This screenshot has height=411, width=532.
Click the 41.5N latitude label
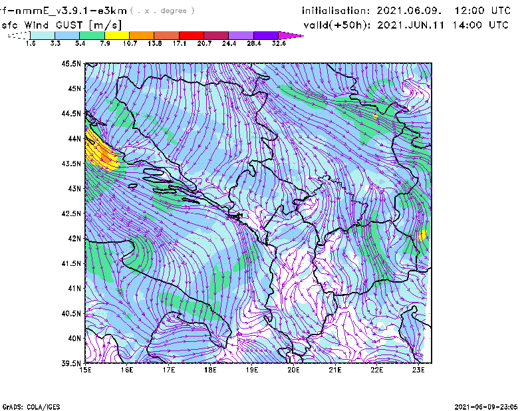pyautogui.click(x=71, y=263)
